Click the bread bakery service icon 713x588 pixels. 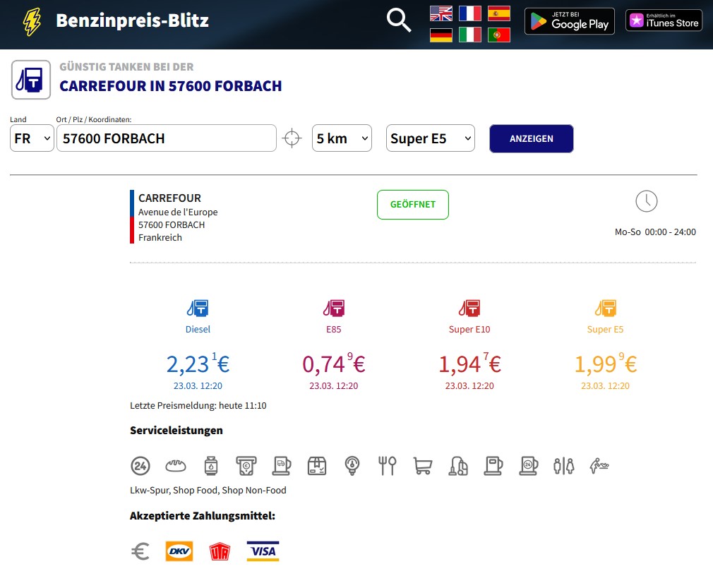(x=176, y=466)
